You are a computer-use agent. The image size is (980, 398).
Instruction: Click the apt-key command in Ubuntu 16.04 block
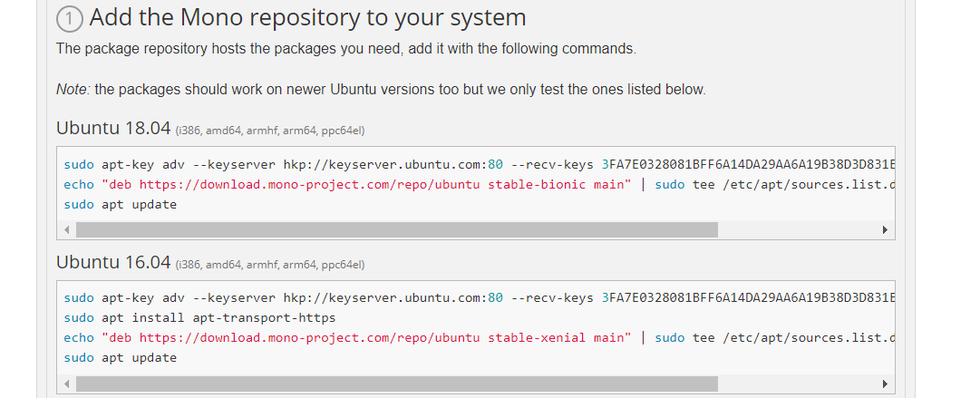480,298
